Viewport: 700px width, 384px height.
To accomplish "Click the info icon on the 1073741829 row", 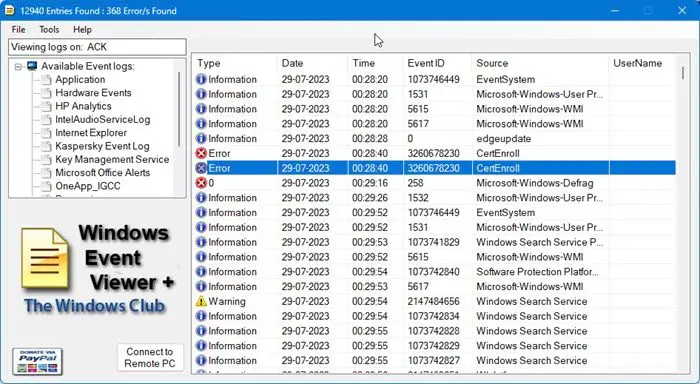I will click(x=201, y=242).
